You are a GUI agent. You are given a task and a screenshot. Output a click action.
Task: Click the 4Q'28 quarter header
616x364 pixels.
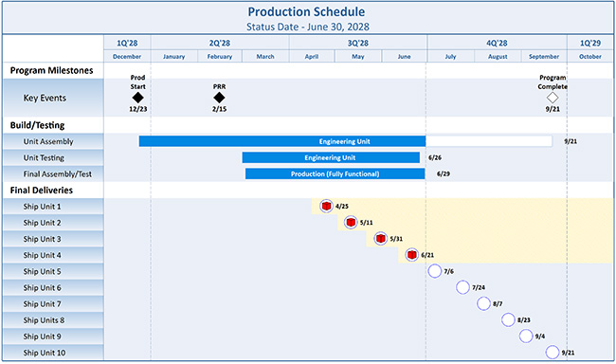[x=497, y=43]
